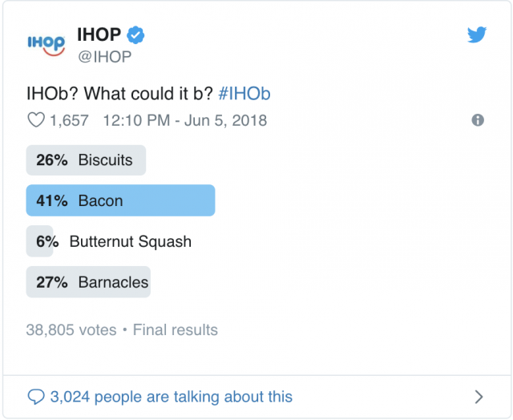Click the 12:10 PM - Jun 5, 2018 timestamp

pos(185,120)
